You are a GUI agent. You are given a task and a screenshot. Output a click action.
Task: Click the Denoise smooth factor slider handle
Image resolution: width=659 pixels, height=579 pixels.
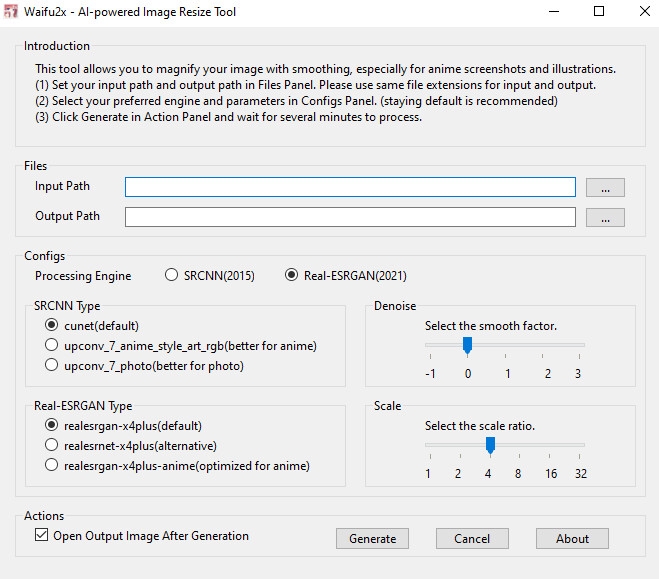(x=467, y=345)
